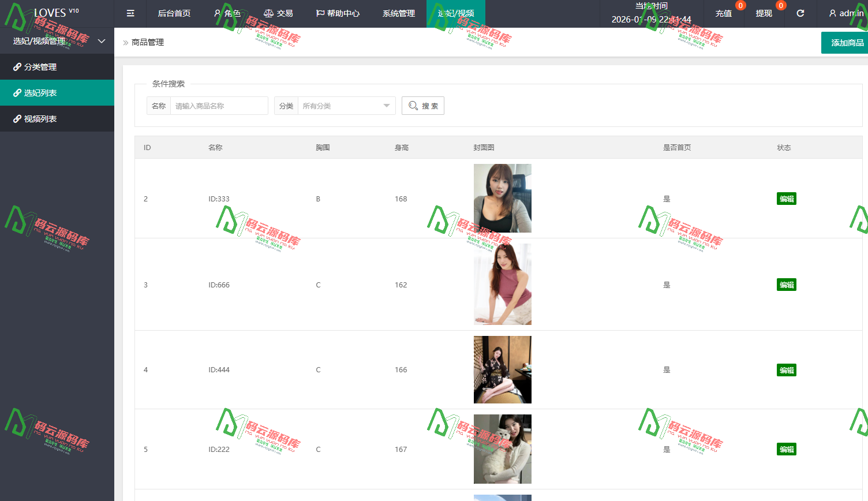Open 系统管理 top menu
Screen dimensions: 868x501
pos(399,13)
